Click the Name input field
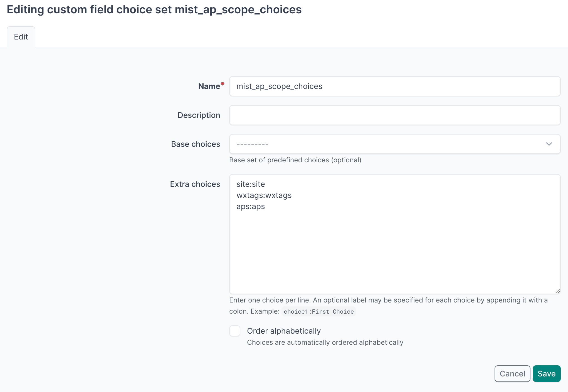568x392 pixels. (394, 86)
